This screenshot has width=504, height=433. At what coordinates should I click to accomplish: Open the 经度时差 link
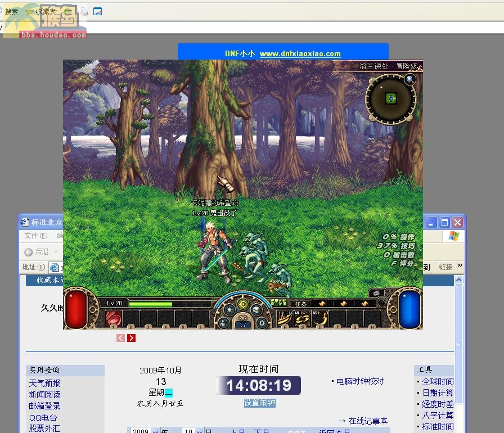point(438,404)
